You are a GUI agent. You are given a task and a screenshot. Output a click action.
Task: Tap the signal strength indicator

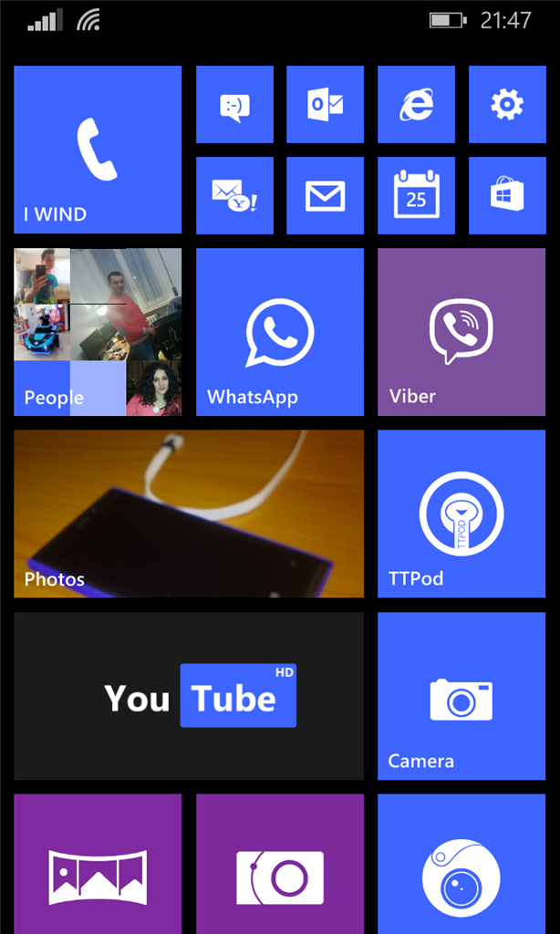click(x=45, y=21)
